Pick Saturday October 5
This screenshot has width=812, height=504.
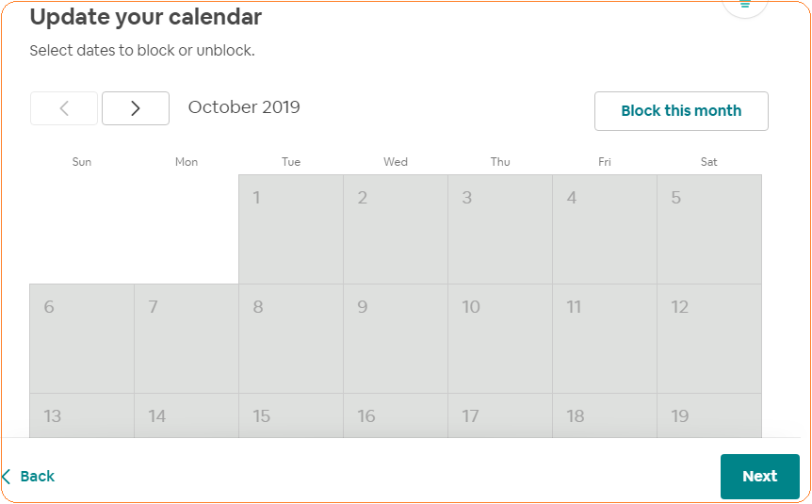click(709, 229)
